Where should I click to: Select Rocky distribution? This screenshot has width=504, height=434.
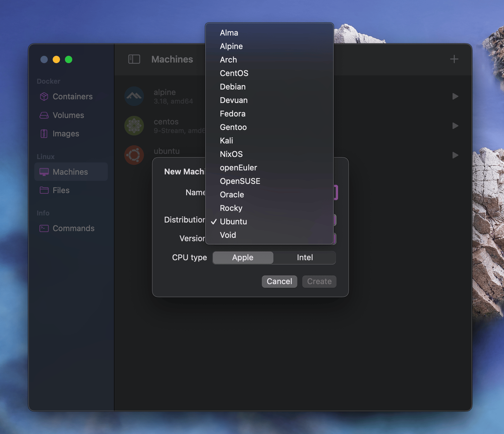tap(269, 208)
